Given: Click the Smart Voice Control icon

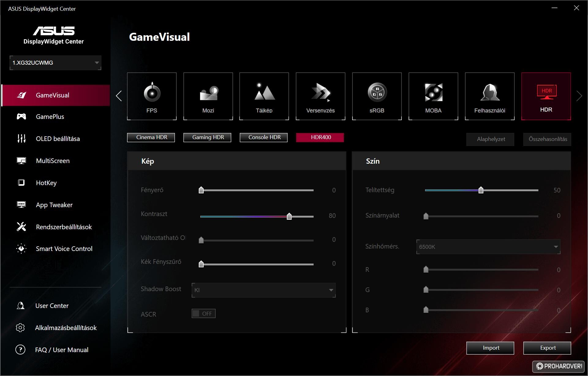Looking at the screenshot, I should point(21,249).
